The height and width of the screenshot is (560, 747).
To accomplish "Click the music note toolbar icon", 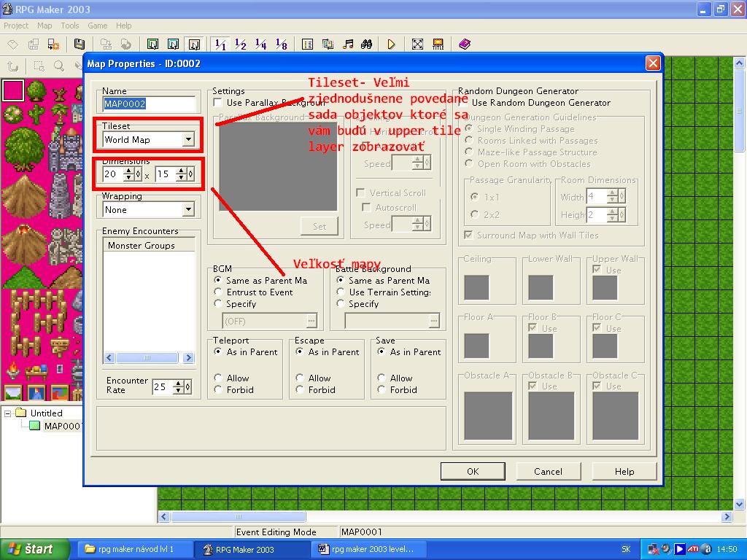I will click(x=348, y=44).
